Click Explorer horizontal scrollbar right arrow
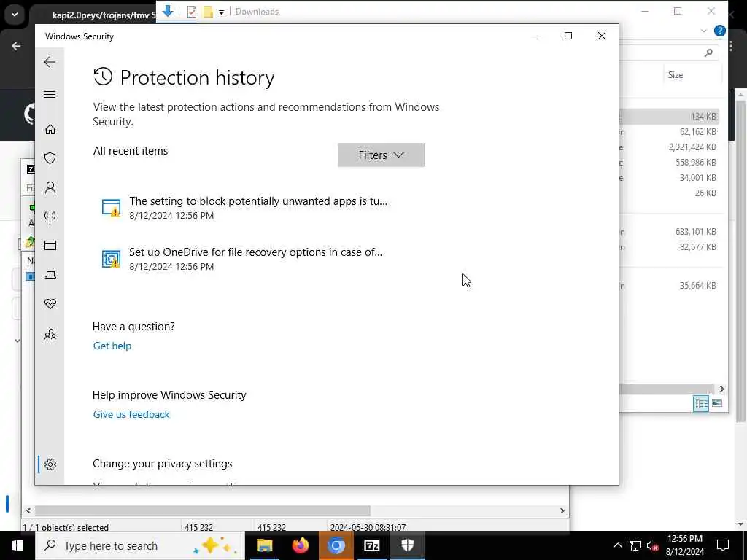 [x=721, y=389]
